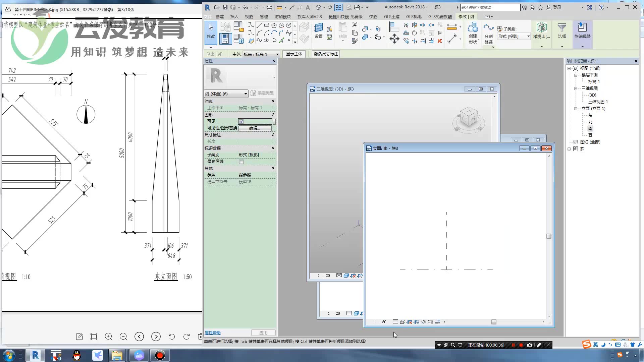Switch to the 视图 ribbon tab
Image resolution: width=644 pixels, height=362 pixels.
coord(249,16)
